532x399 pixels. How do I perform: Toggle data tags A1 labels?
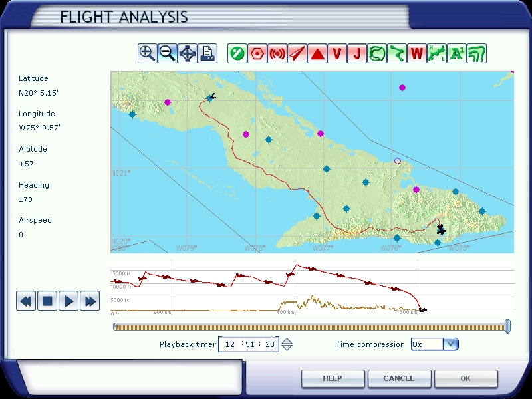click(x=457, y=53)
